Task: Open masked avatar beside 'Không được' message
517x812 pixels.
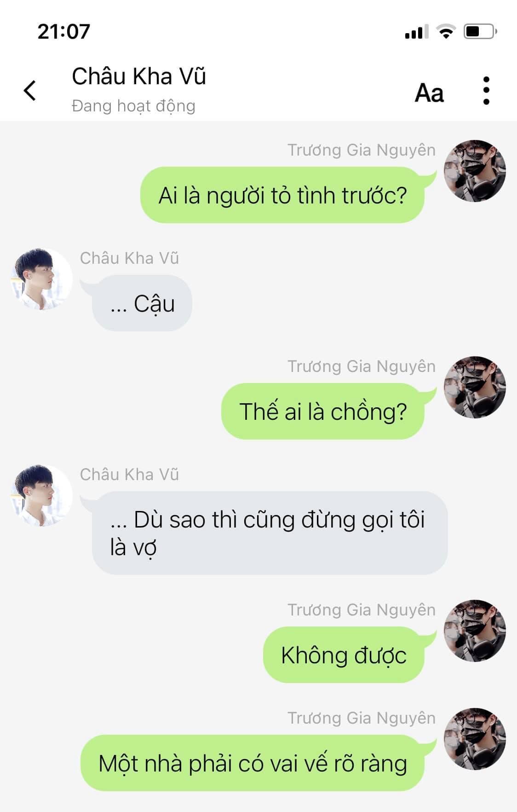Action: click(475, 631)
